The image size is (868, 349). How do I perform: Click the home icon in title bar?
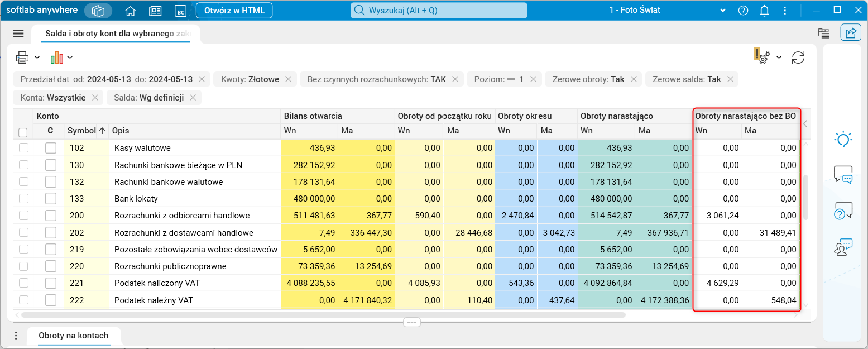[x=131, y=11]
